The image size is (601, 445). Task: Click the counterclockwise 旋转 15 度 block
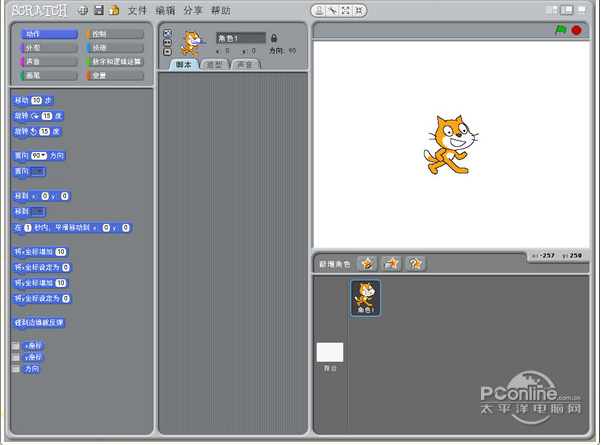tap(37, 131)
